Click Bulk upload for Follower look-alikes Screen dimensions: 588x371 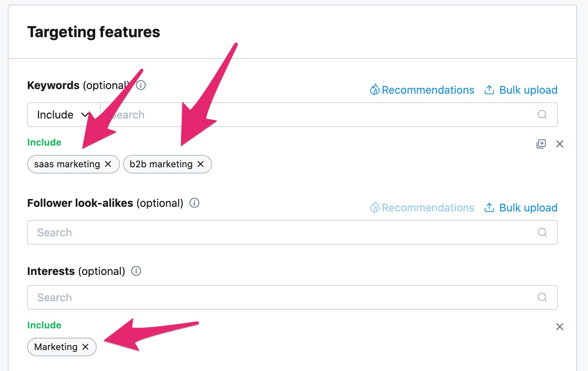(x=521, y=208)
